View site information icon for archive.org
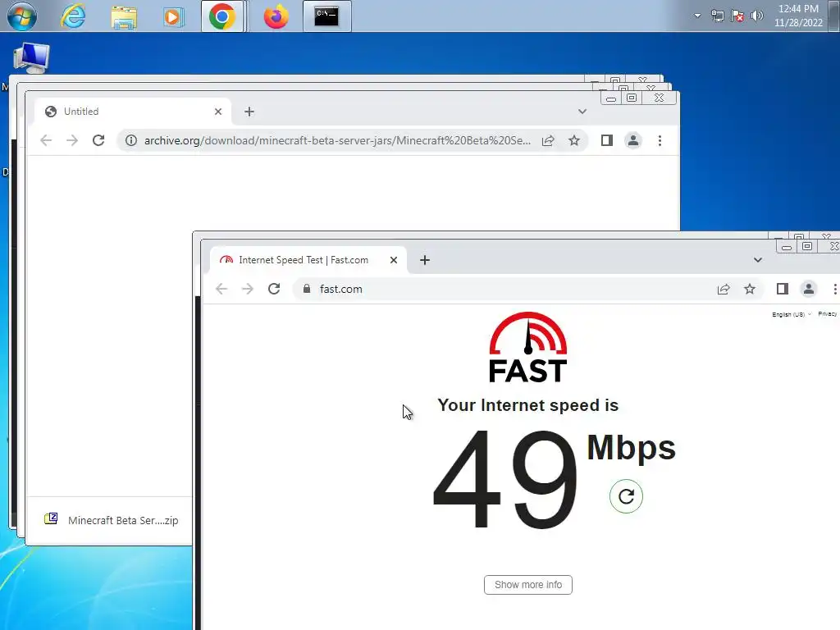The image size is (840, 630). pyautogui.click(x=131, y=140)
